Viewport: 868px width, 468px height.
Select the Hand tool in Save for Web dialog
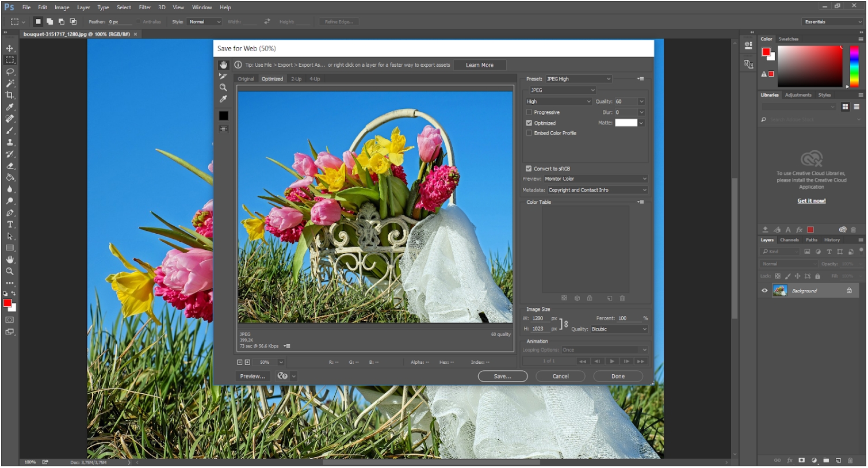(223, 65)
